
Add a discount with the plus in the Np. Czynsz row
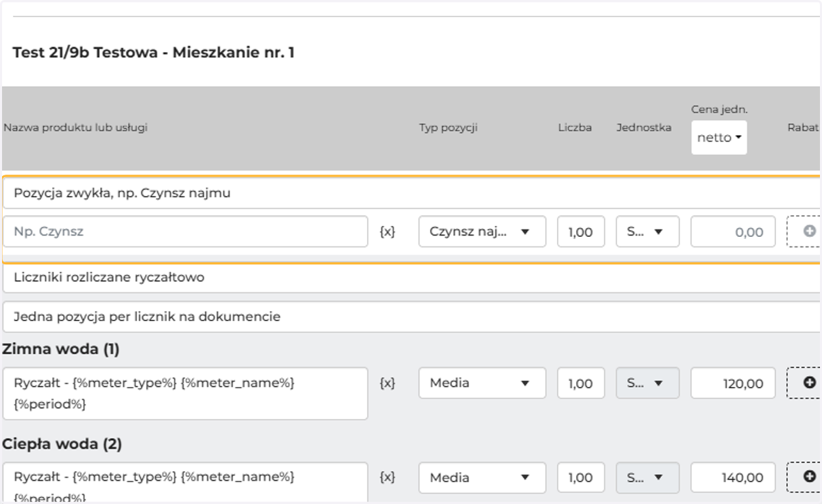tap(804, 231)
